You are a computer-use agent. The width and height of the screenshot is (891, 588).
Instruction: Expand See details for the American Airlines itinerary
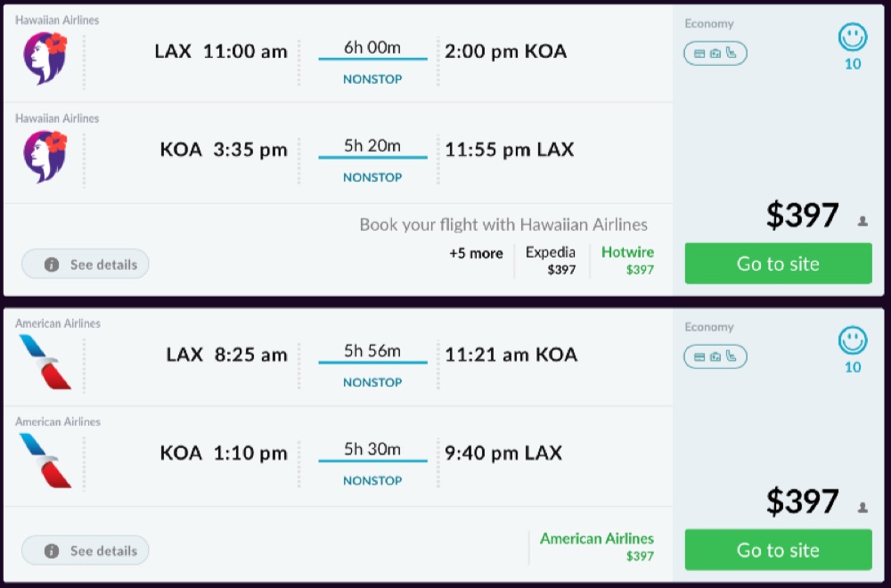pos(86,551)
